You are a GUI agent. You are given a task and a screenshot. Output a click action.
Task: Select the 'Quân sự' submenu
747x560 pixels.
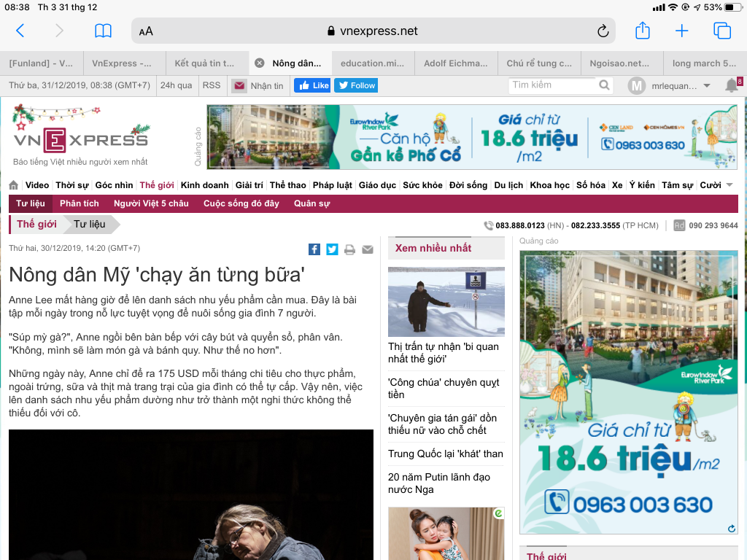click(x=311, y=203)
